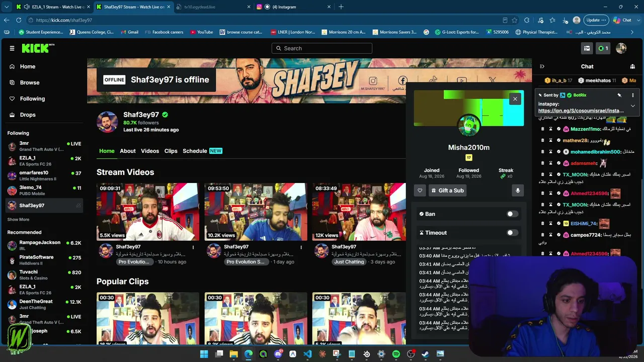Gift a Sub to Misha2010m
644x362 pixels.
(x=447, y=191)
